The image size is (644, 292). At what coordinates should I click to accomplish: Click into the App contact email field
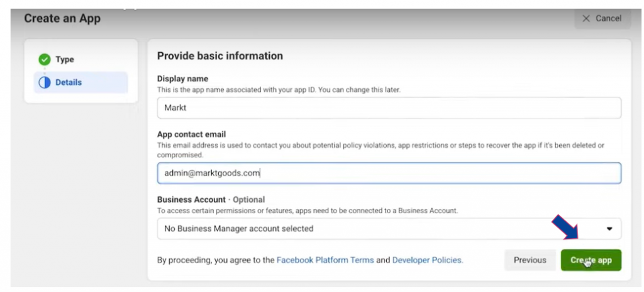389,173
